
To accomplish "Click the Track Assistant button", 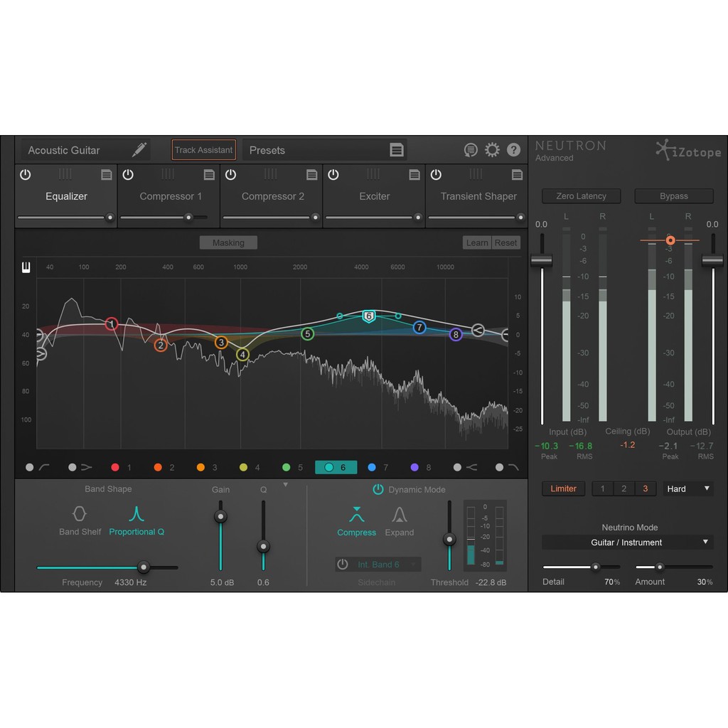I will [x=203, y=150].
